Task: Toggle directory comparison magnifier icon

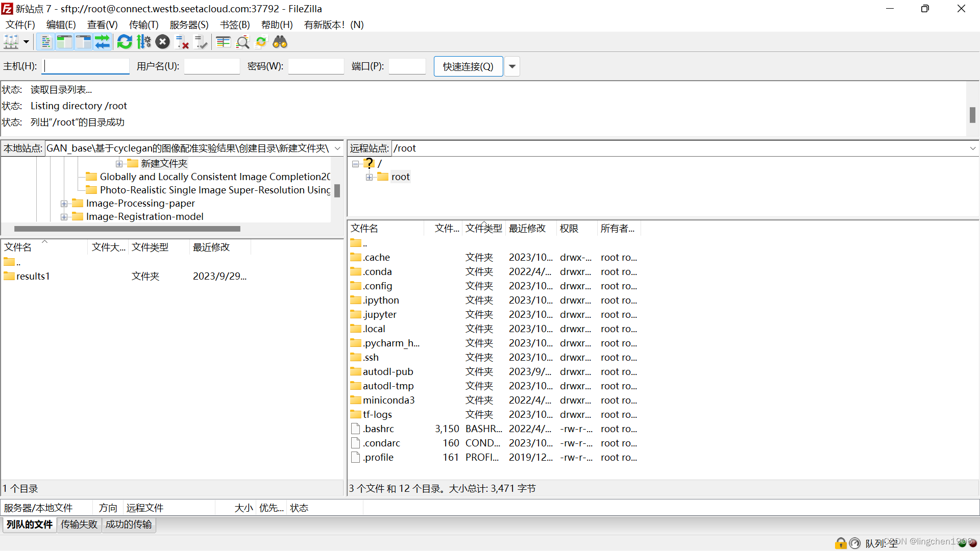Action: [243, 42]
